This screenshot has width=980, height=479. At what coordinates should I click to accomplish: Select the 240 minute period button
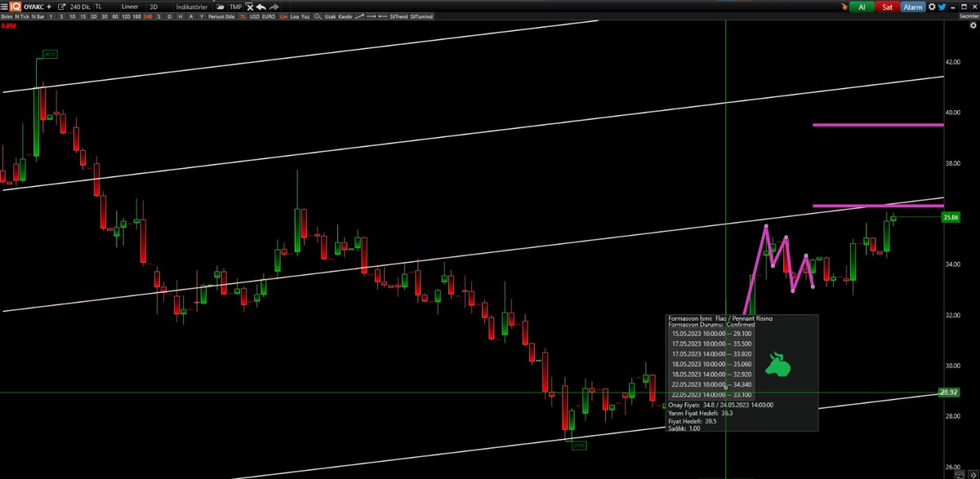click(148, 16)
